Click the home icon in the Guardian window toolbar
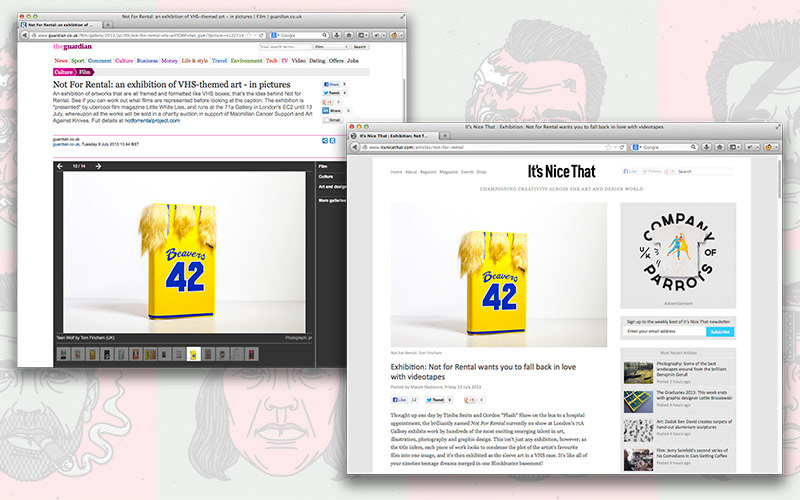Image resolution: width=800 pixels, height=500 pixels. 349,35
